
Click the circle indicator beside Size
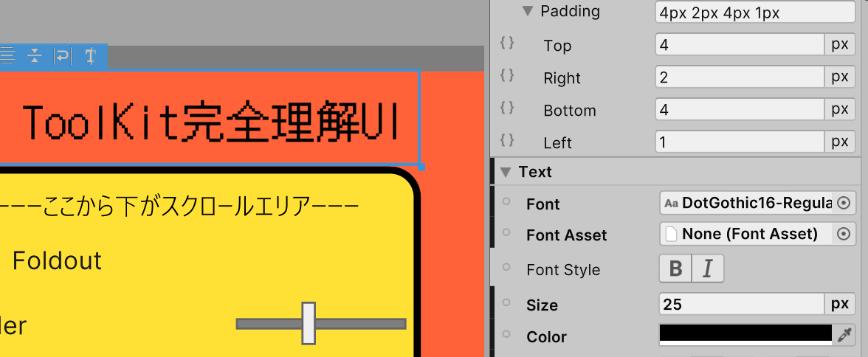[506, 302]
